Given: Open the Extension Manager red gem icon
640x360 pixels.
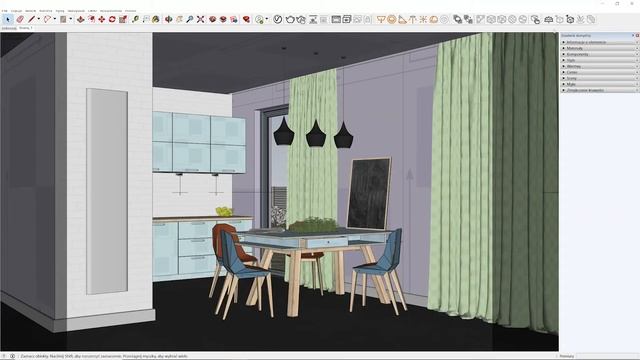Looking at the screenshot, I should click(x=246, y=19).
